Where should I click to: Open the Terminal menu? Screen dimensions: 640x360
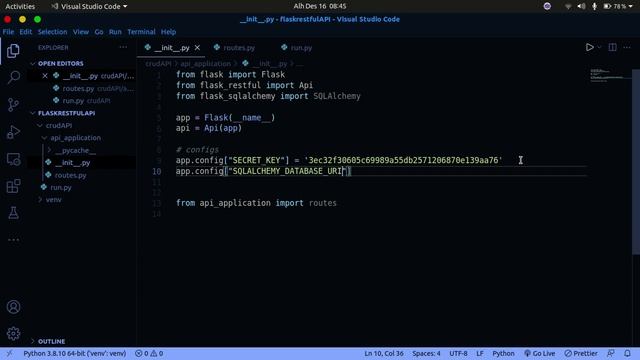coord(141,32)
